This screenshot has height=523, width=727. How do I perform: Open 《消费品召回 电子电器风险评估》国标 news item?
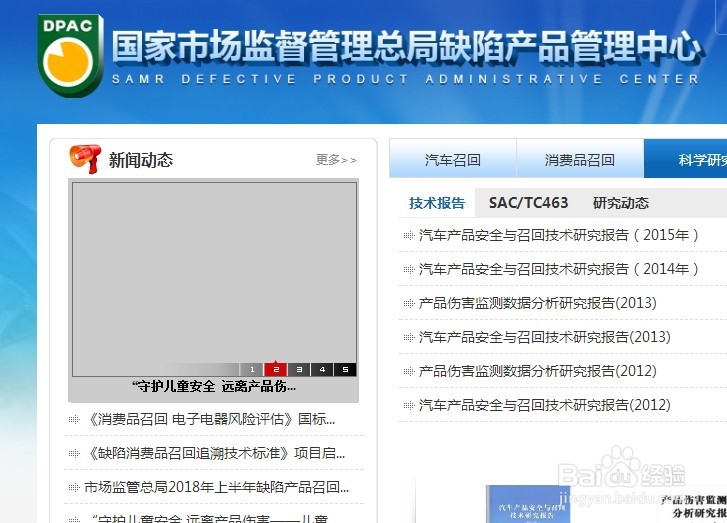210,419
